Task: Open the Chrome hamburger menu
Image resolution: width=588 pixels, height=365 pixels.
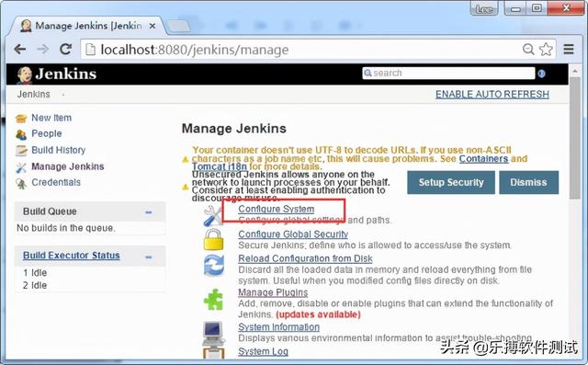Action: coord(569,49)
